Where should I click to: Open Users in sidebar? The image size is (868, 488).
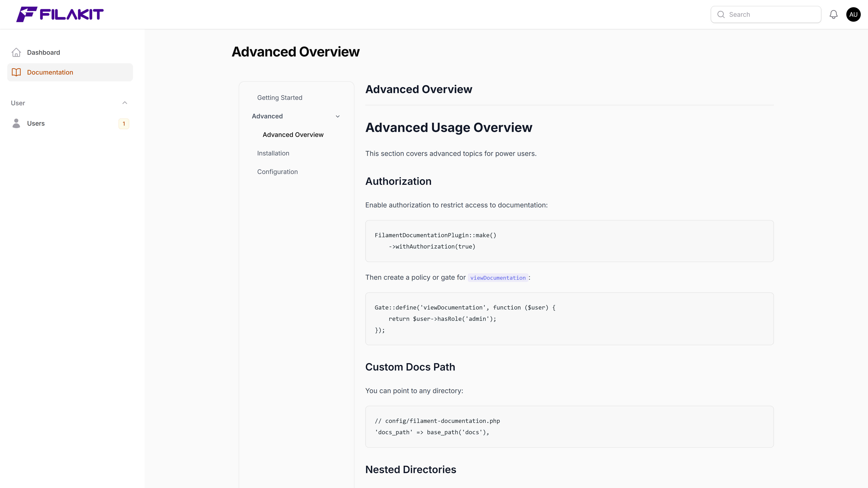[x=70, y=124]
